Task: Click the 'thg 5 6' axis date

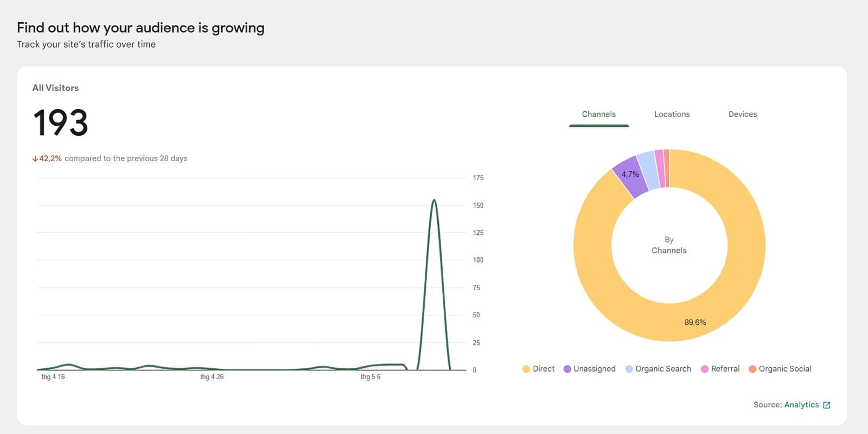Action: coord(371,376)
